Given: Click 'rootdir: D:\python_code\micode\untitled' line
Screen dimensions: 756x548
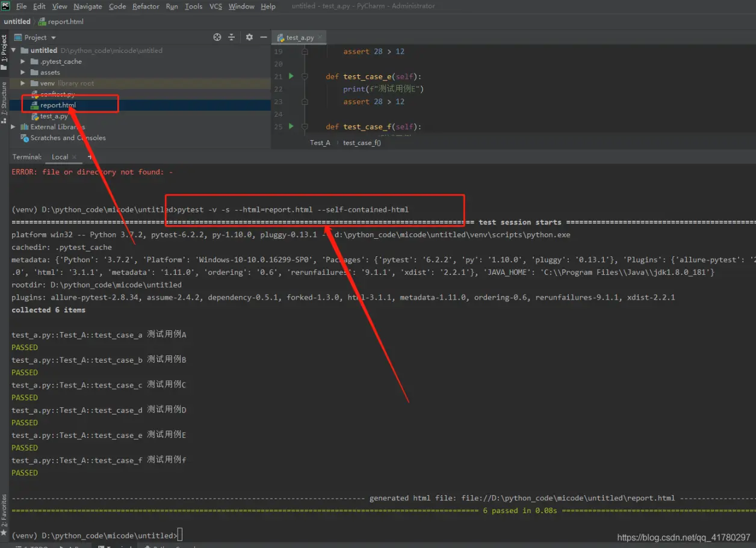Looking at the screenshot, I should coord(96,285).
